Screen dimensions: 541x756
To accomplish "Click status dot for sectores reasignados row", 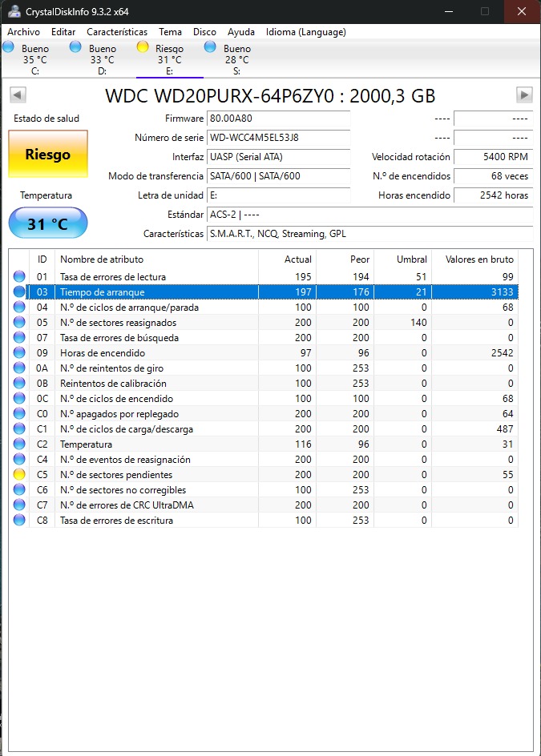I will pos(19,322).
